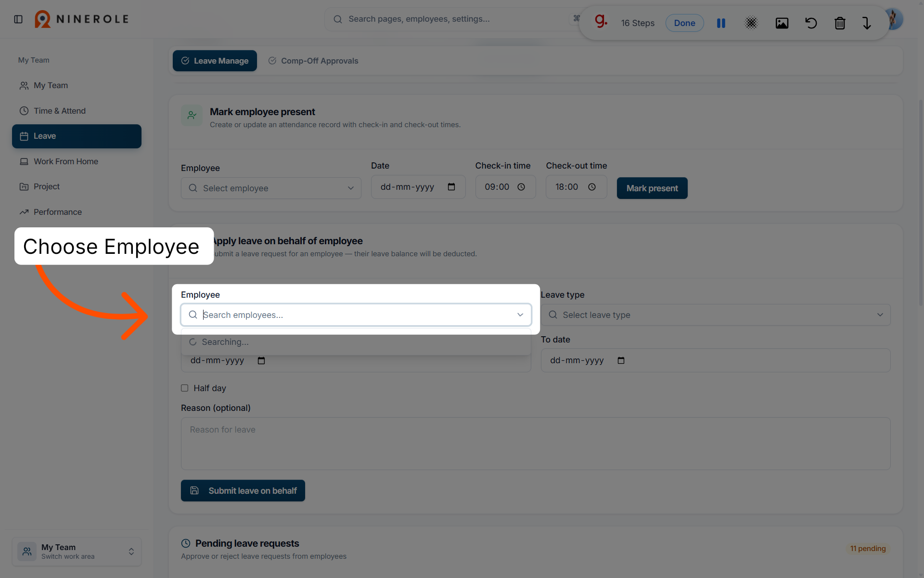Open the Select leave type dropdown
The width and height of the screenshot is (924, 578).
716,315
